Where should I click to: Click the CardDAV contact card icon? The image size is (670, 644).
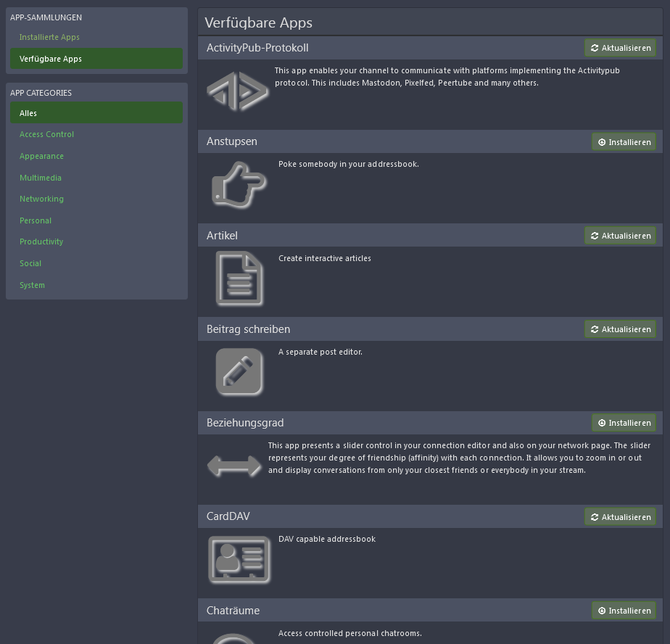[239, 560]
